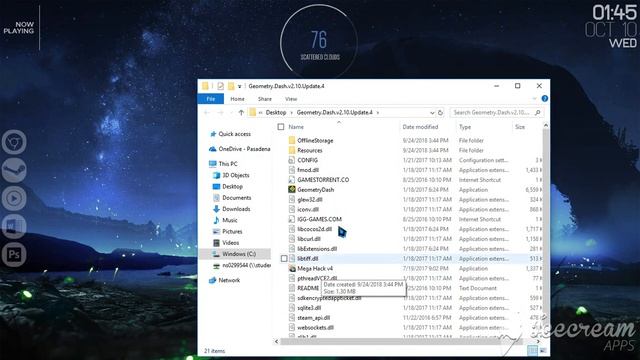
Task: Launch Photoshop from the desktop dock
Action: [x=14, y=255]
